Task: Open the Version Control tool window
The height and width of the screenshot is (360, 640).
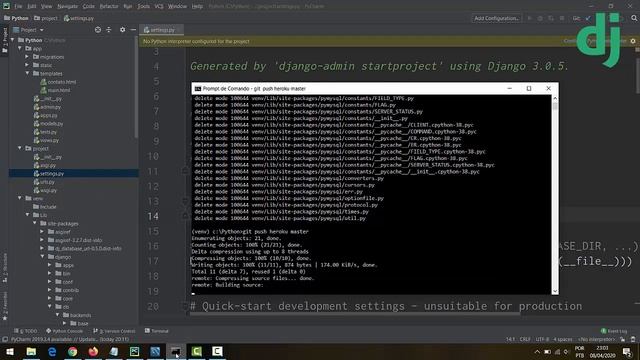Action: pos(114,331)
